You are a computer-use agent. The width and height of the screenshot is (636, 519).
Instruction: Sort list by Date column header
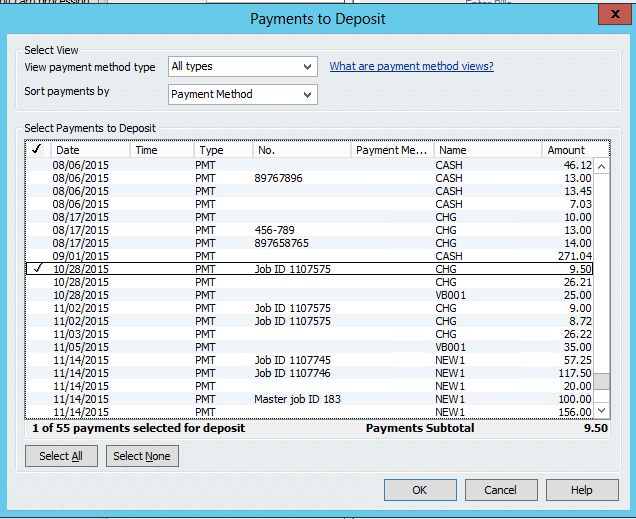pyautogui.click(x=90, y=150)
